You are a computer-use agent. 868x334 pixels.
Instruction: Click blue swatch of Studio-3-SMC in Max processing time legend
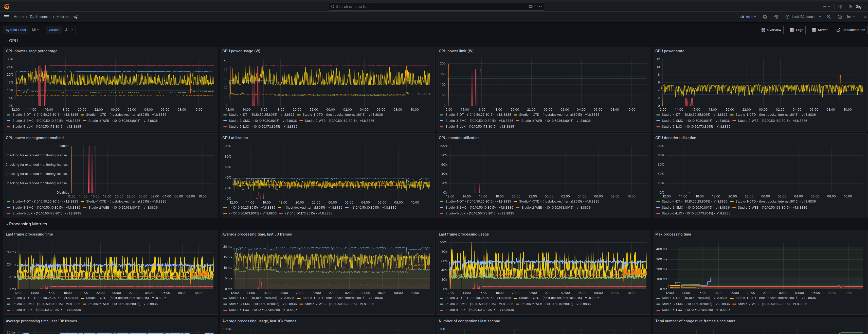tap(658, 304)
